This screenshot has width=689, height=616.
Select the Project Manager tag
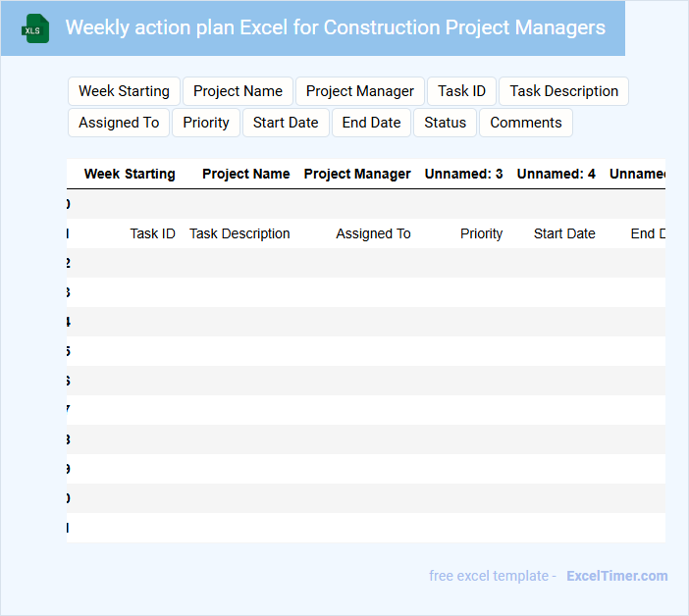[360, 91]
